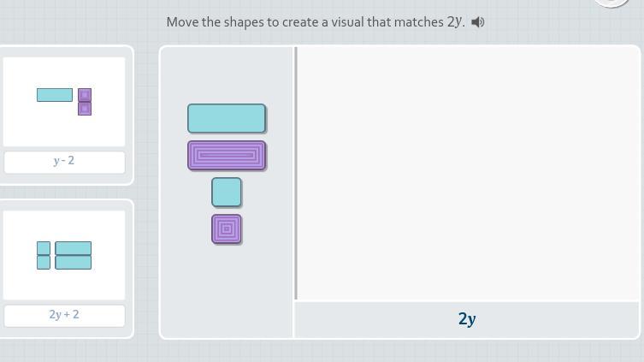
Task: Select the large blue rectangle tile
Action: (x=227, y=118)
